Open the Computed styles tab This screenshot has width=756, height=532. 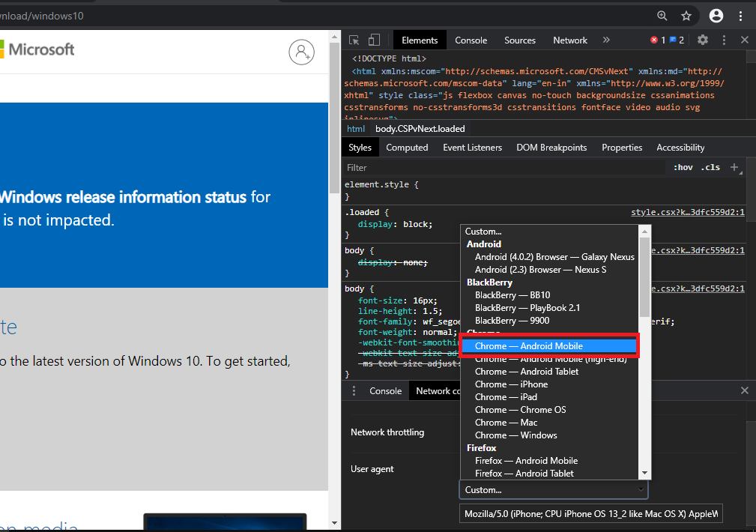click(x=407, y=147)
